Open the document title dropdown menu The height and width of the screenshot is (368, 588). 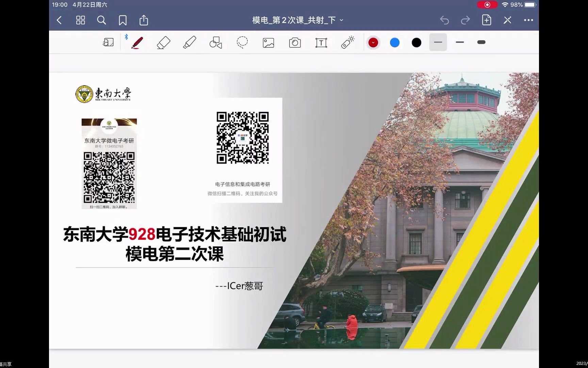342,20
